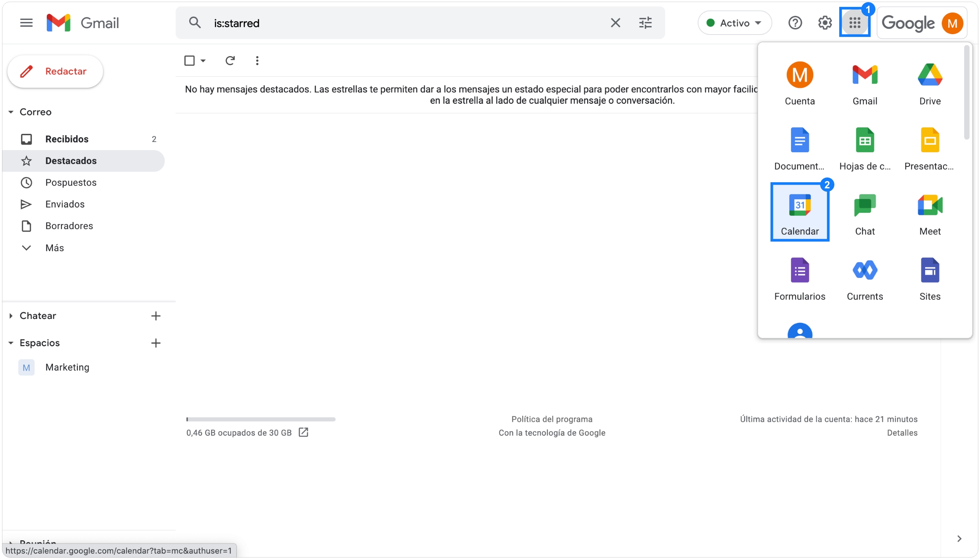This screenshot has height=559, width=980.
Task: Click the search magnifier icon
Action: point(195,23)
